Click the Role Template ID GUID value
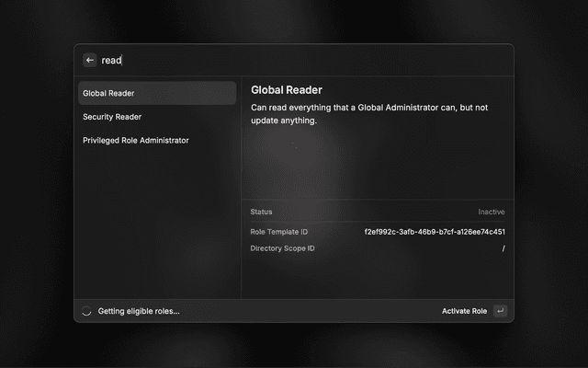The height and width of the screenshot is (368, 588). pos(435,232)
